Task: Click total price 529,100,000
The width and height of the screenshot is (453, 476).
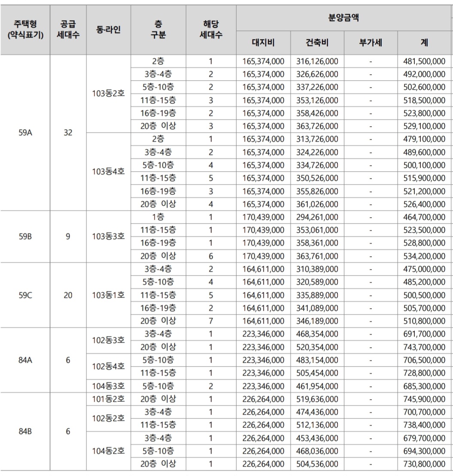Action: pos(425,126)
